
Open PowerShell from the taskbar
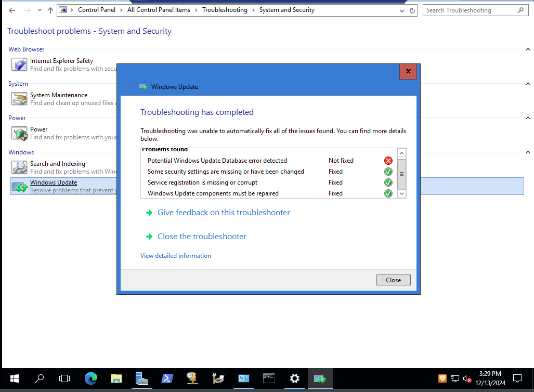point(167,378)
